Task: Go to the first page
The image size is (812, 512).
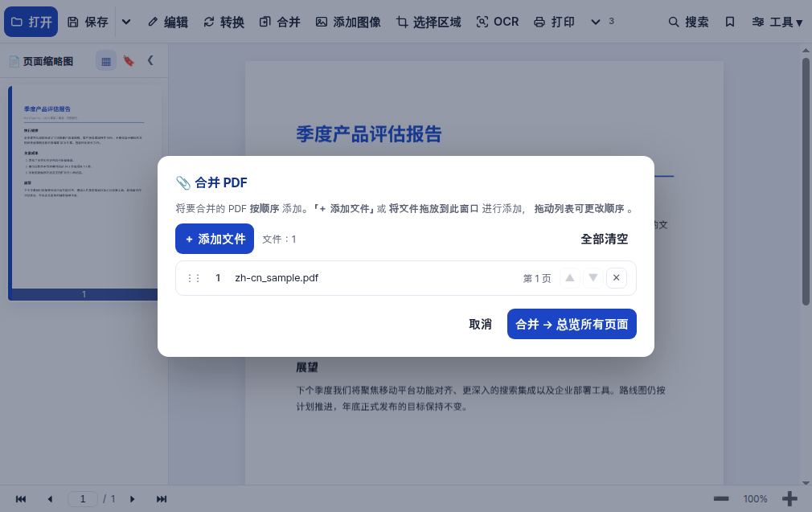Action: tap(21, 499)
